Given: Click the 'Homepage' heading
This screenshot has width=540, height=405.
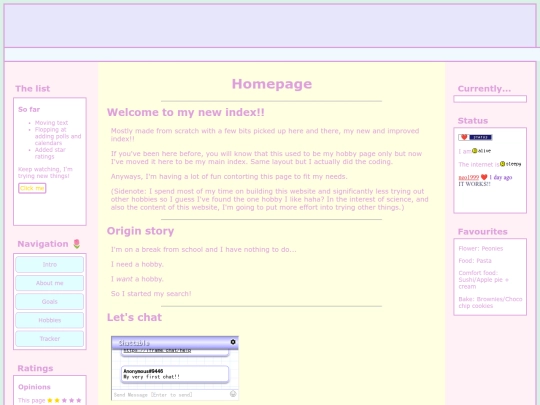Looking at the screenshot, I should click(x=272, y=84).
